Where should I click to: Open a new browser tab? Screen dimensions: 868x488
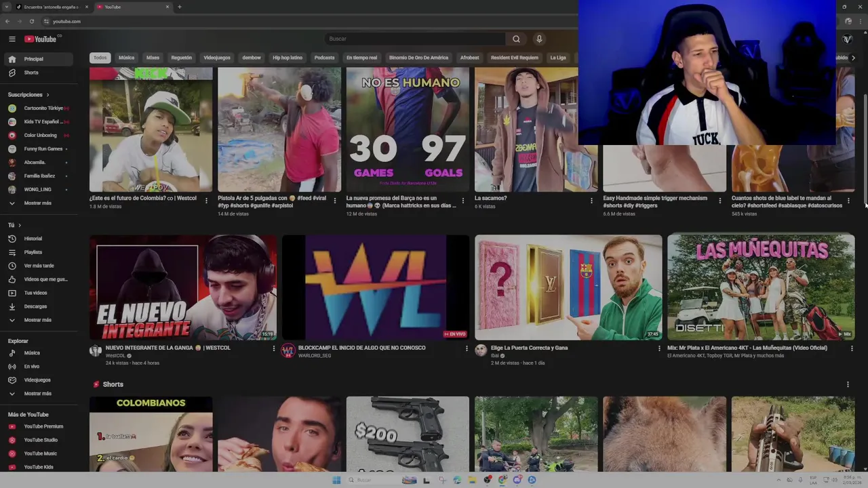[x=179, y=7]
